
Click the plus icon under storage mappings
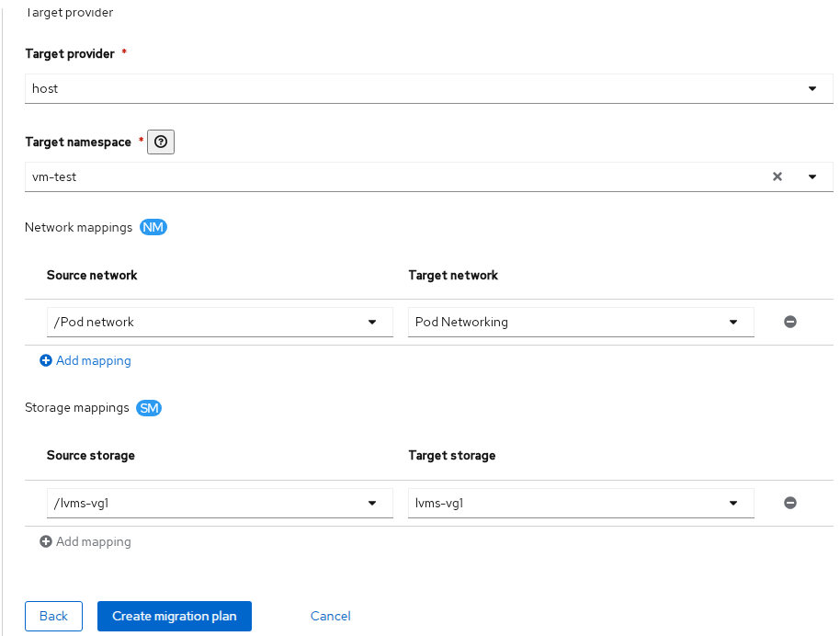point(46,542)
